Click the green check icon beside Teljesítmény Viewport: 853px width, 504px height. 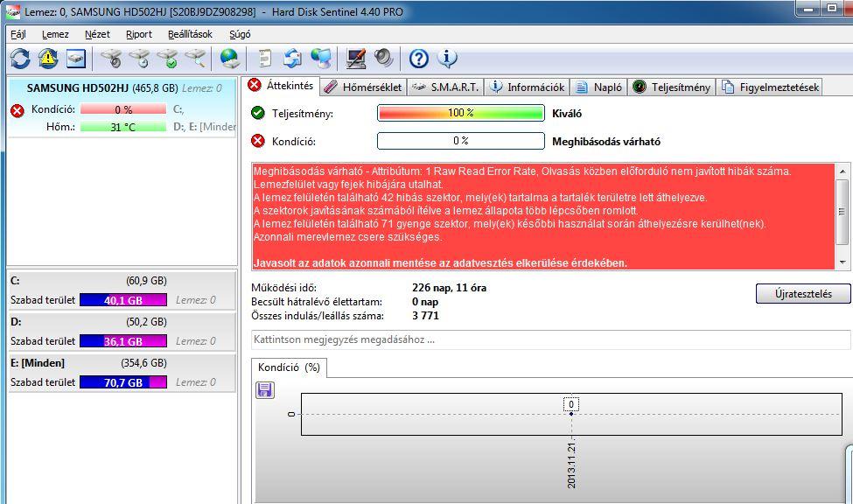(x=257, y=113)
